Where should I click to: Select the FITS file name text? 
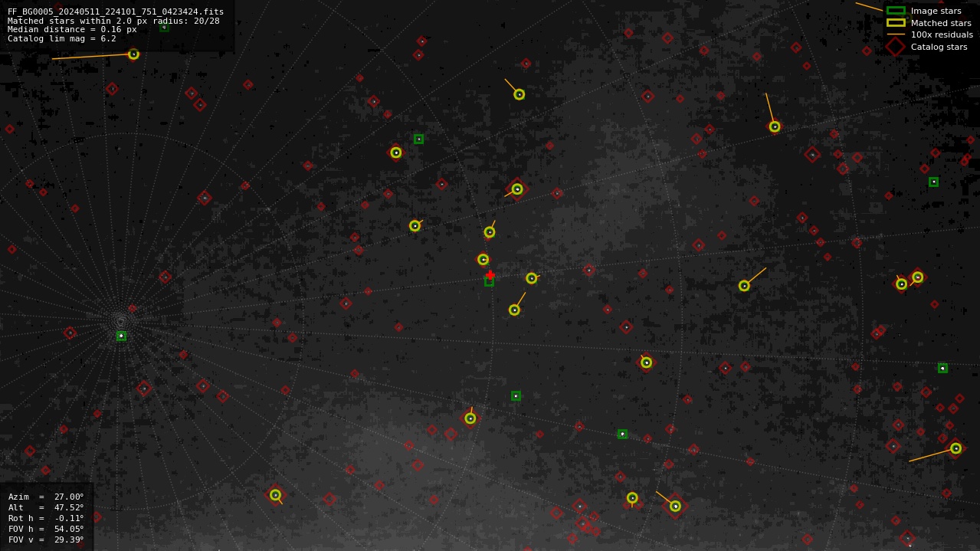point(116,11)
